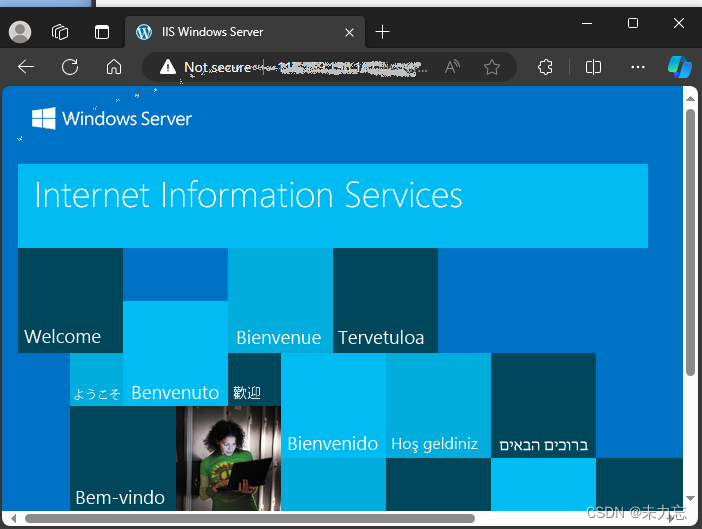Click the Not secure label
Screen dimensions: 702x529
click(x=217, y=67)
